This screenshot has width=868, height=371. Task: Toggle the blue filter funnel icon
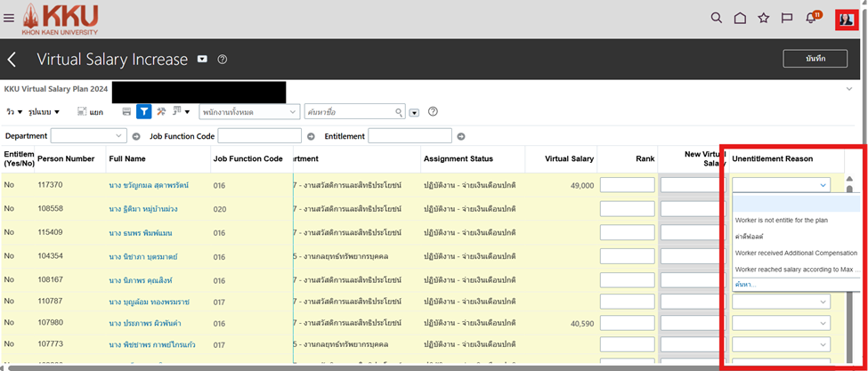pos(144,112)
